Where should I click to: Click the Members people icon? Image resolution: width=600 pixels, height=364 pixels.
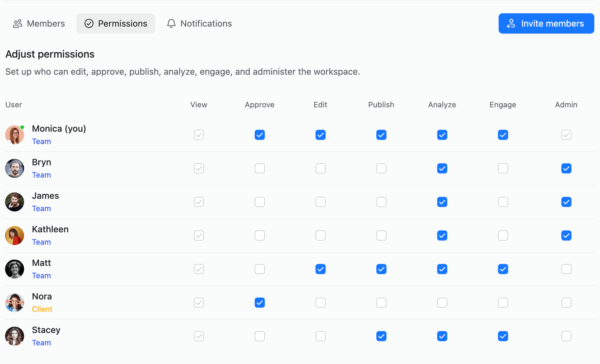pyautogui.click(x=17, y=24)
